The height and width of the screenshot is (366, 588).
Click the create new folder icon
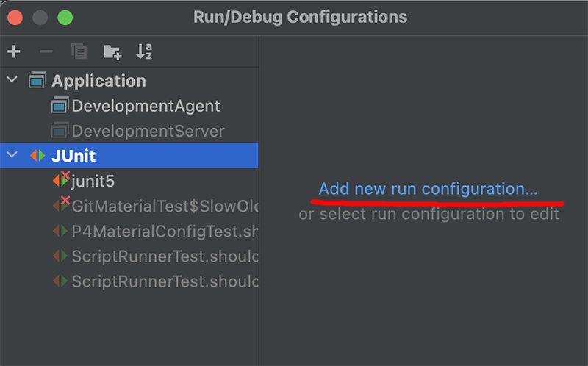[112, 51]
